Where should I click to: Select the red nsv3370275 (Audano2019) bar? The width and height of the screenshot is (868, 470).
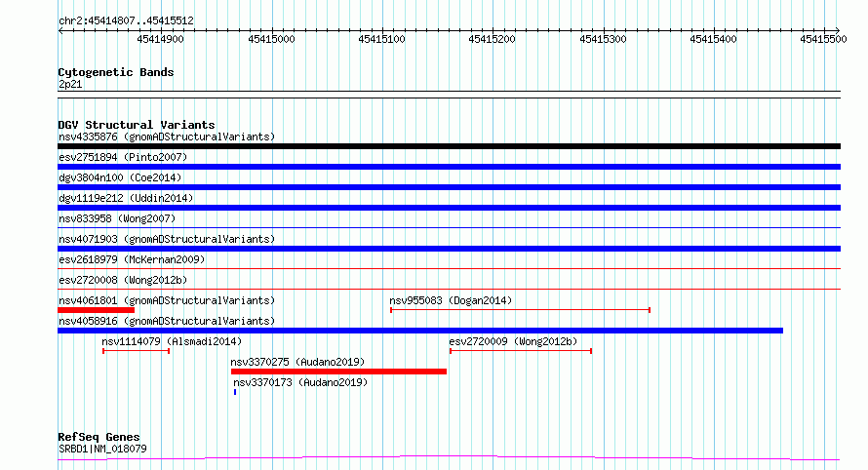click(x=338, y=372)
